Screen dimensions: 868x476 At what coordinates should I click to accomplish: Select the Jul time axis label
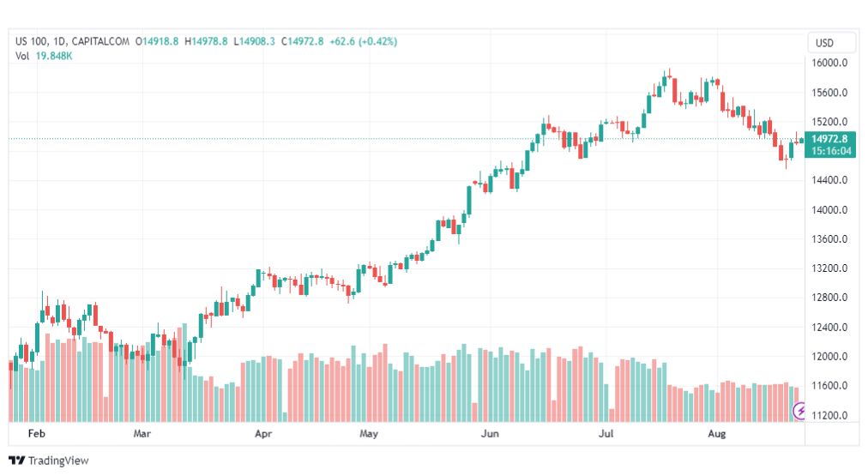coord(606,434)
